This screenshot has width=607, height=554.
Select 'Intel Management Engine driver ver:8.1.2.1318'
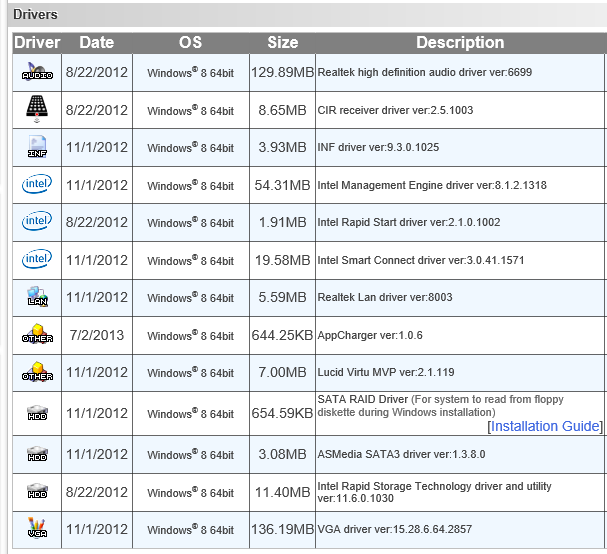point(432,185)
